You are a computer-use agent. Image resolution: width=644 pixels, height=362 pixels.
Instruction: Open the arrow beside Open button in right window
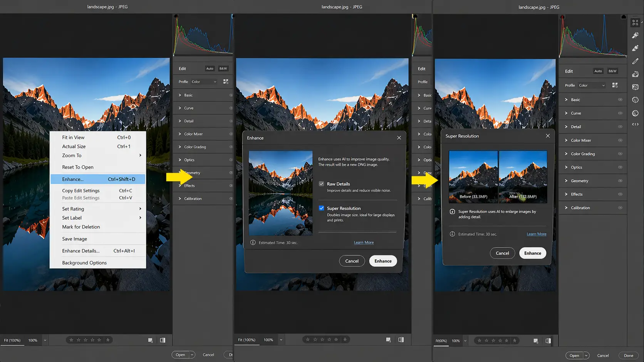(x=586, y=355)
